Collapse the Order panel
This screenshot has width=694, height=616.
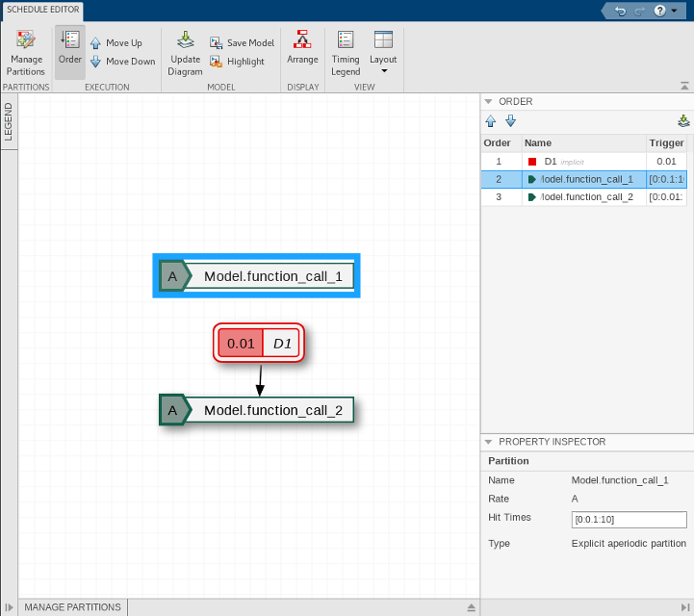(x=488, y=101)
